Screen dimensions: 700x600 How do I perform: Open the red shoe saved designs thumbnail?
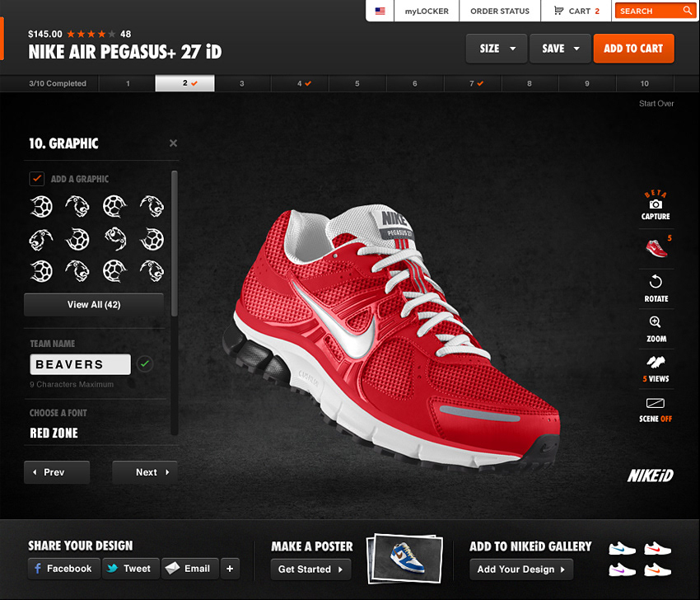point(656,248)
